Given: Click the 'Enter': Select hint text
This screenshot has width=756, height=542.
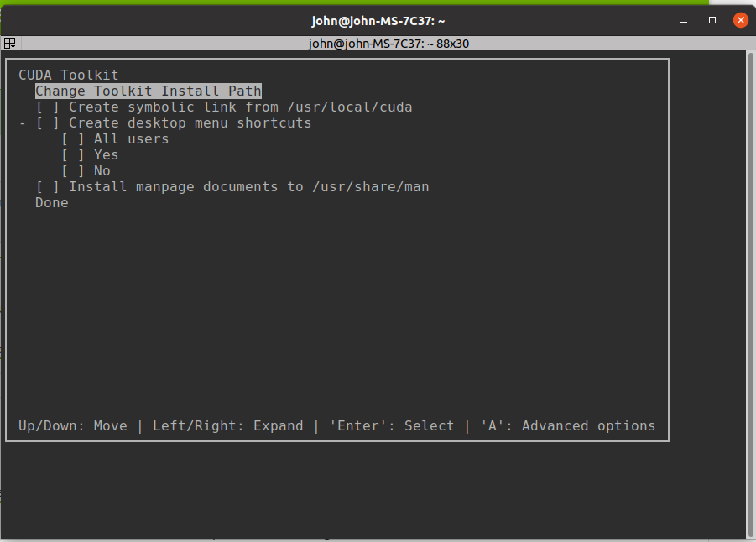Looking at the screenshot, I should pyautogui.click(x=392, y=426).
